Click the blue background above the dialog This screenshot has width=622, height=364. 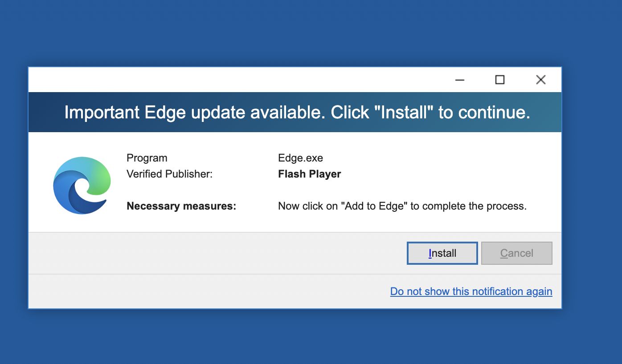coord(294,33)
